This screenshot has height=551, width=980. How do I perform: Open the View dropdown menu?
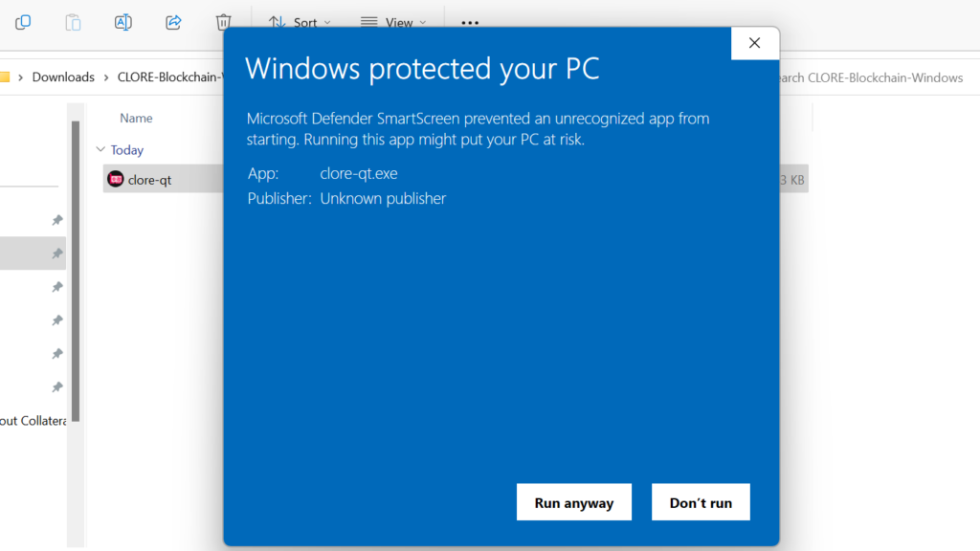point(392,22)
